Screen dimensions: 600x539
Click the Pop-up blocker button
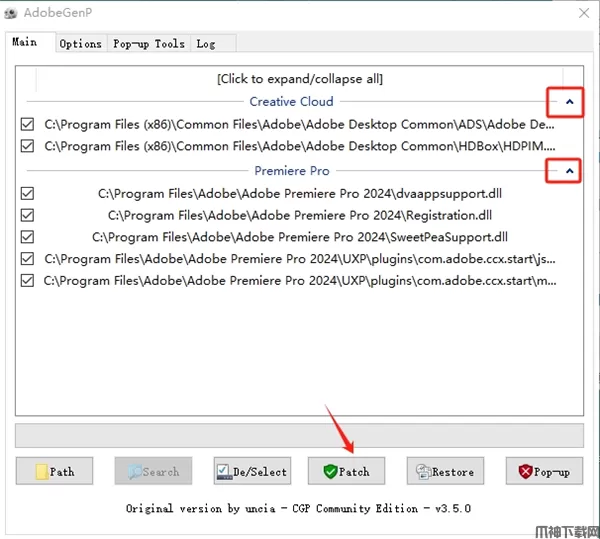pos(544,471)
